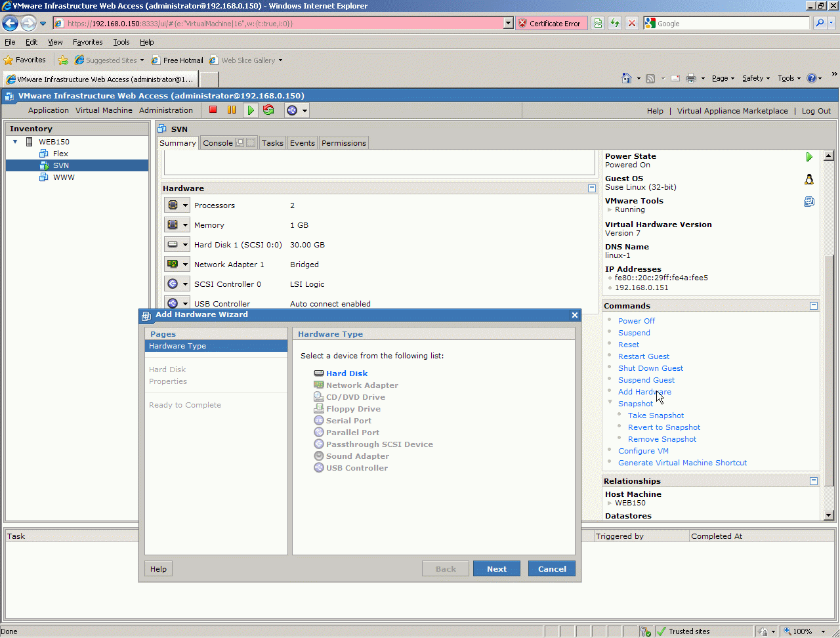The image size is (840, 638).
Task: Click Next in Add Hardware Wizard
Action: tap(497, 569)
